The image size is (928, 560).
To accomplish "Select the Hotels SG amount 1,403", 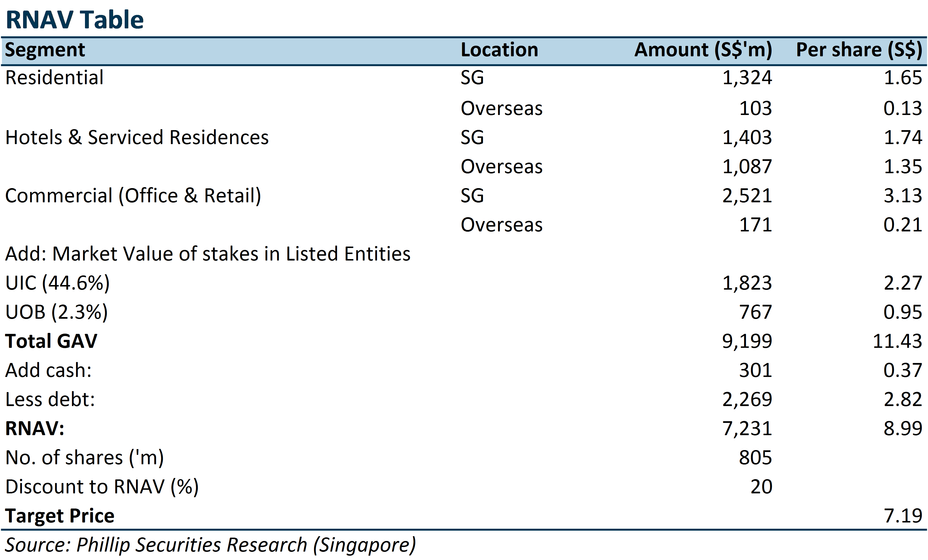I will coord(747,138).
